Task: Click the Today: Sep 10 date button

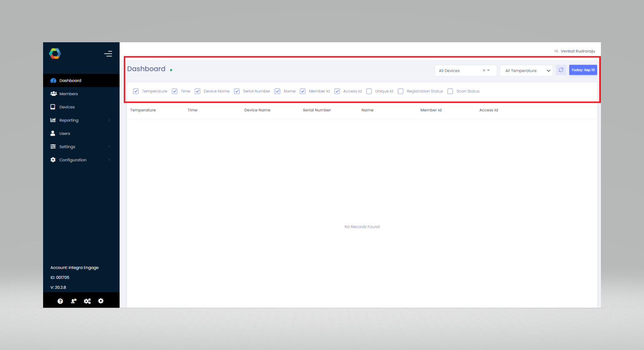Action: tap(583, 70)
